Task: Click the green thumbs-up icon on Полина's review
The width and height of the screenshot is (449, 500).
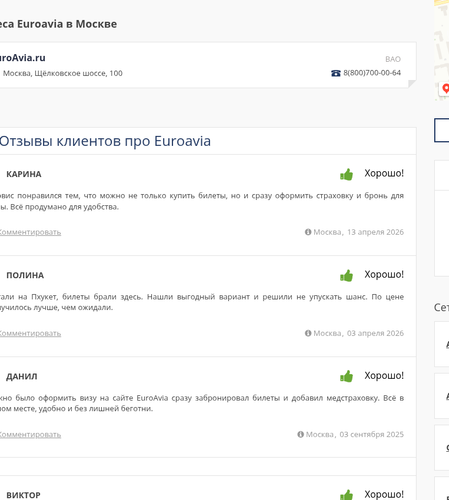Action: [x=346, y=275]
